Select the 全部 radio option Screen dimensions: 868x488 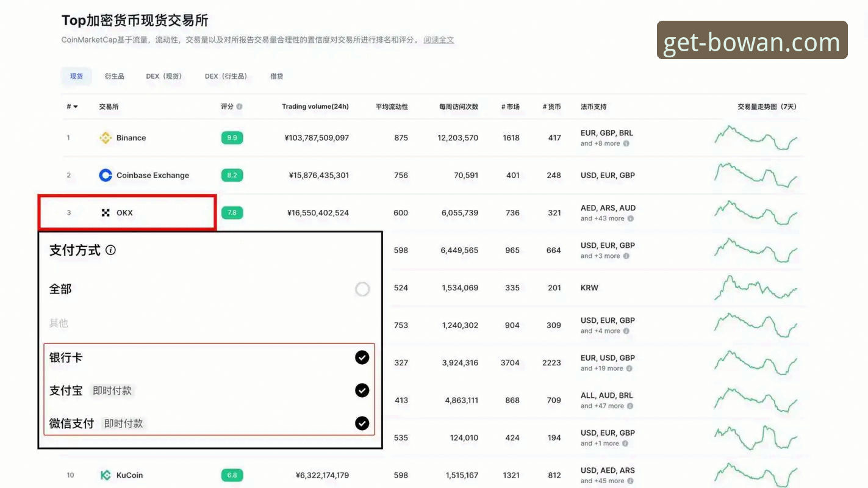[362, 289]
